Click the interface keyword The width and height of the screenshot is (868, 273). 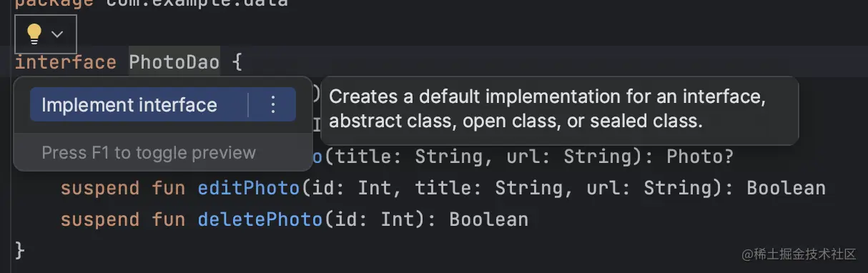[x=66, y=62]
